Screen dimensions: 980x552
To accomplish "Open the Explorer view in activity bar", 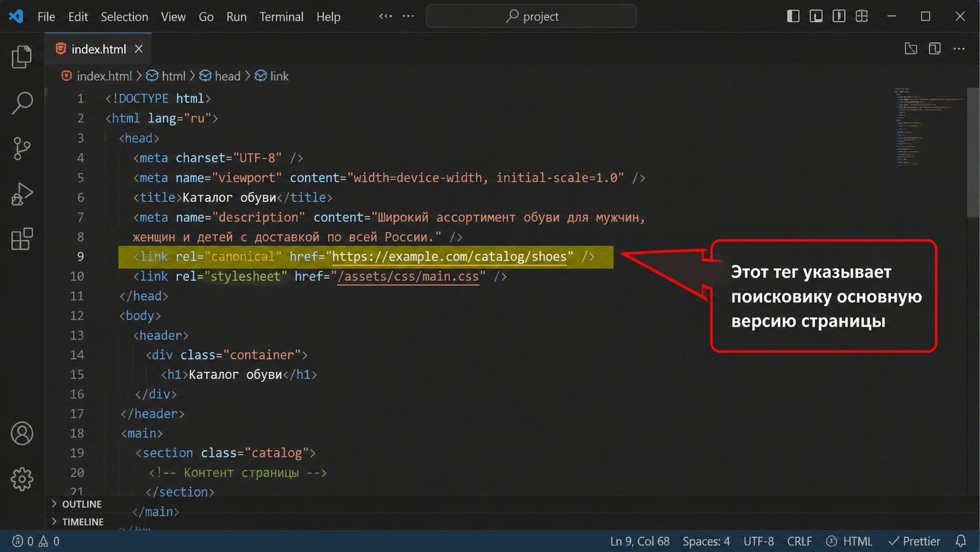I will tap(22, 57).
